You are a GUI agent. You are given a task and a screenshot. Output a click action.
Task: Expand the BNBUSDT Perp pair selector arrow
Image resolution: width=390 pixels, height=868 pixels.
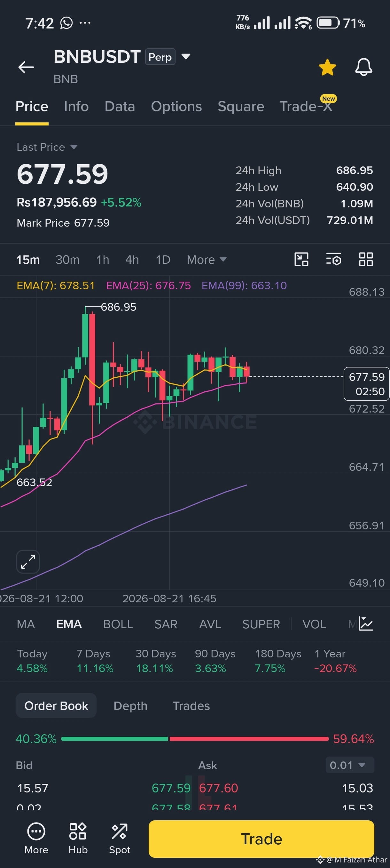click(x=186, y=56)
